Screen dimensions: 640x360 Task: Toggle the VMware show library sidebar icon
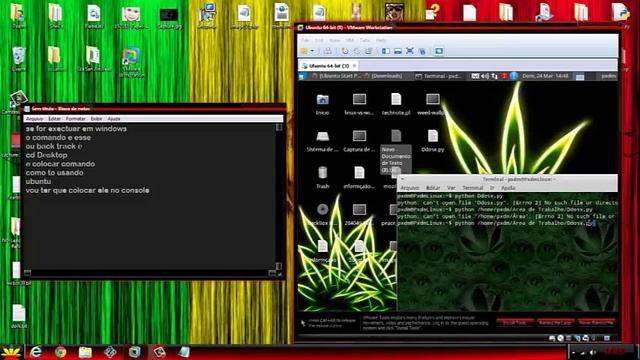tap(386, 51)
